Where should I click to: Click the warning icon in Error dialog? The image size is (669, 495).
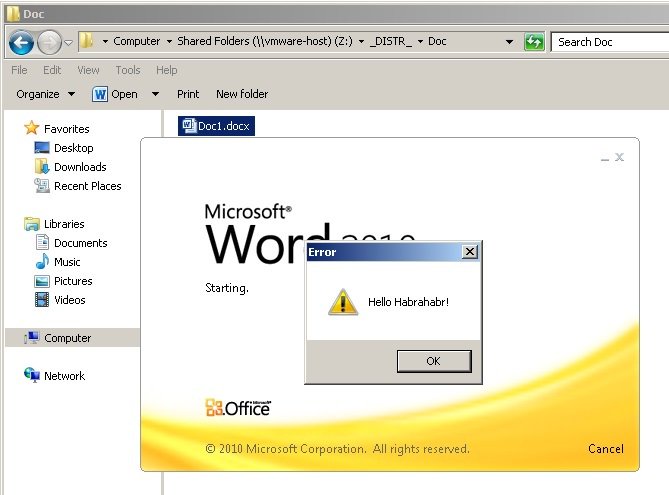click(343, 302)
